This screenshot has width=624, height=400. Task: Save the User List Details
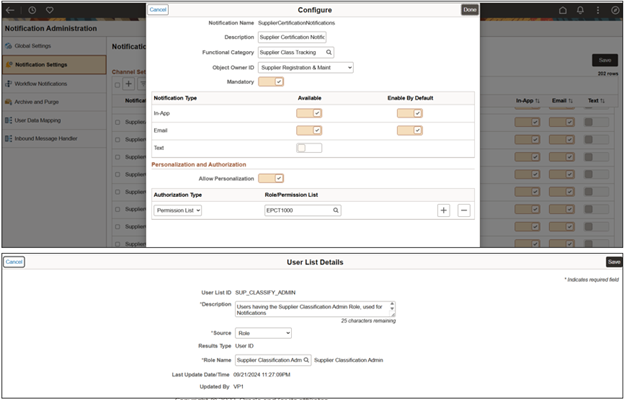pos(614,261)
